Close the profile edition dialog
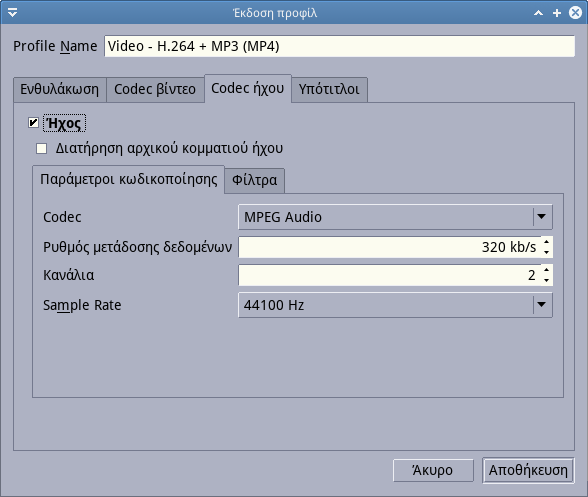The image size is (588, 497). click(x=575, y=13)
